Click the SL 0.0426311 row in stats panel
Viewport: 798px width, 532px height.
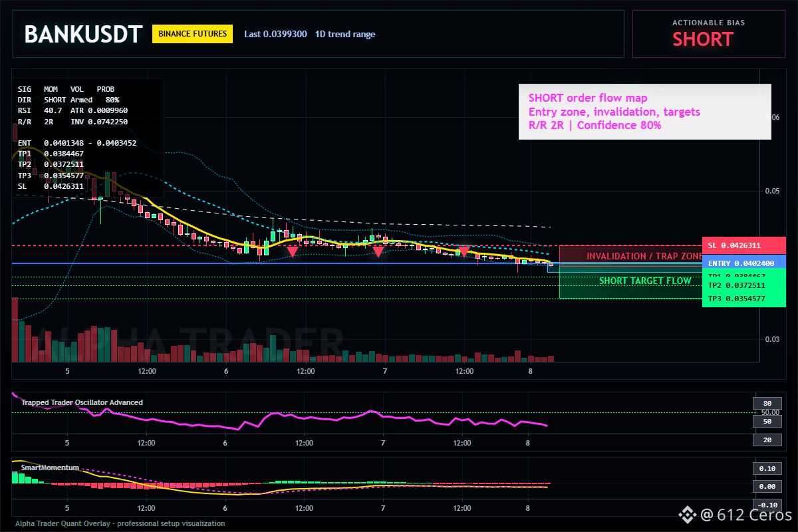click(51, 186)
